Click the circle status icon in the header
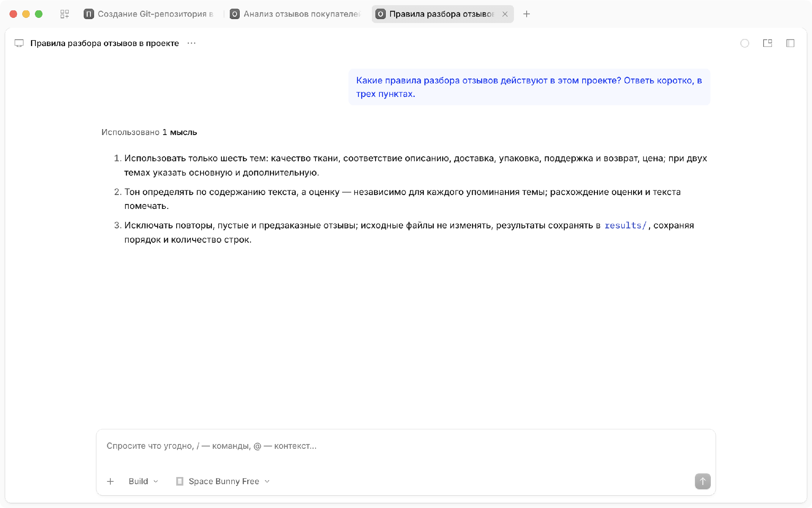Image resolution: width=812 pixels, height=508 pixels. [x=745, y=43]
